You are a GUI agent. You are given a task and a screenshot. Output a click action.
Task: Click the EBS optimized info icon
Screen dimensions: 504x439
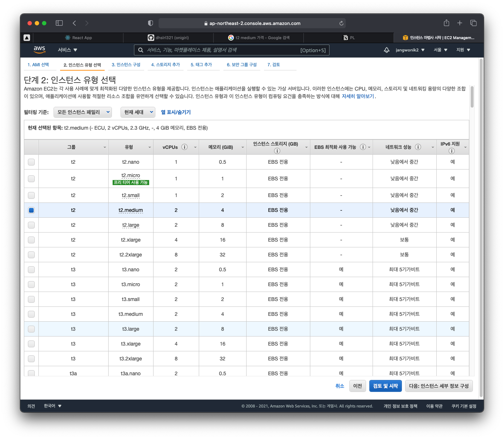point(363,147)
